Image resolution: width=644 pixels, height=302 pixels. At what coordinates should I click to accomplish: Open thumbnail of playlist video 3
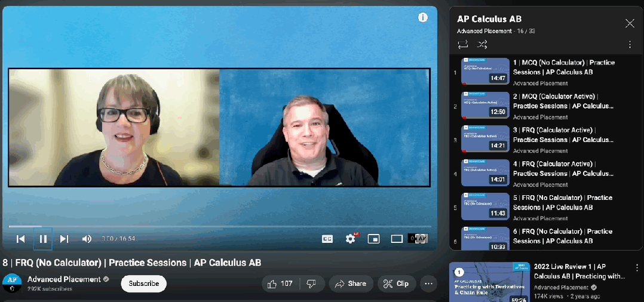click(x=485, y=138)
